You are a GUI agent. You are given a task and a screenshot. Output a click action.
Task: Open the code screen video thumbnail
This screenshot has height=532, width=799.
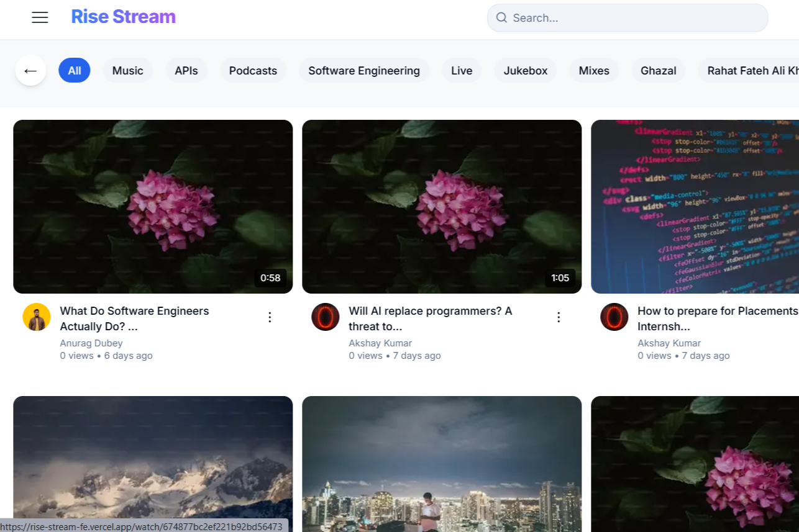(x=695, y=207)
